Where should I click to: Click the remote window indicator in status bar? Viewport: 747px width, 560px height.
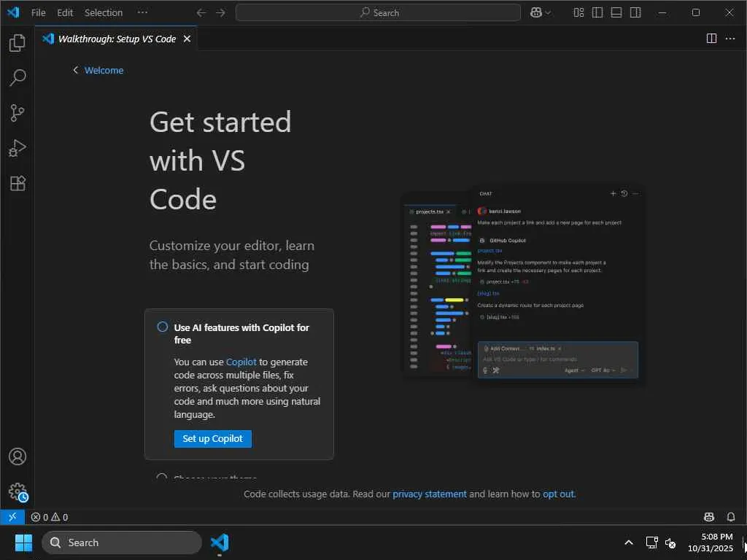click(x=12, y=517)
